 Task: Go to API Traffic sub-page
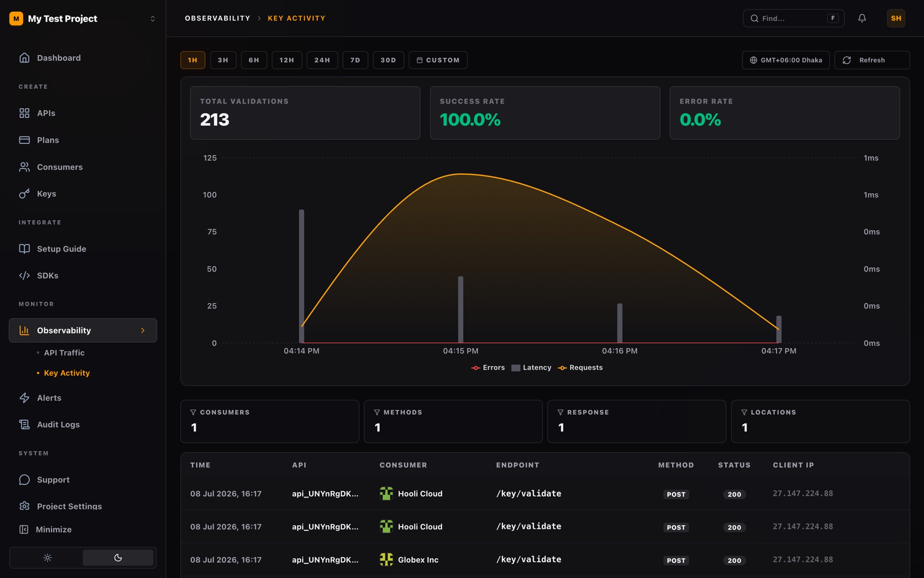[64, 353]
